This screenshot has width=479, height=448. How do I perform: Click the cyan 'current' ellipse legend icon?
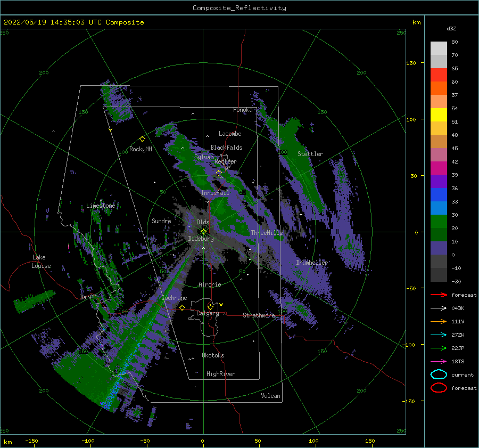coord(439,374)
